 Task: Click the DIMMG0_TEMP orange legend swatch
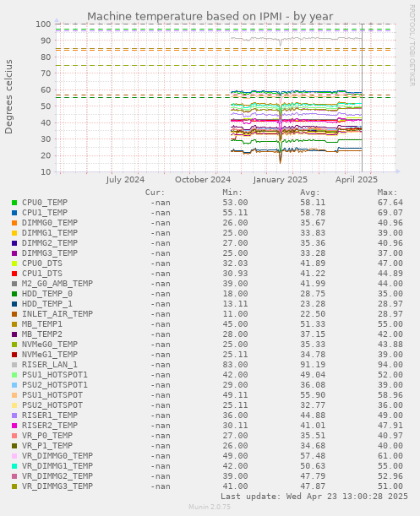click(14, 223)
